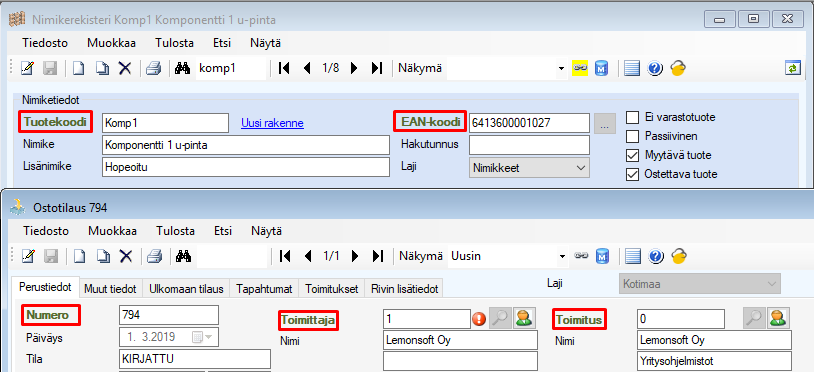This screenshot has width=814, height=372.
Task: Click magnifier search icon next to Toimitus
Action: [x=754, y=319]
